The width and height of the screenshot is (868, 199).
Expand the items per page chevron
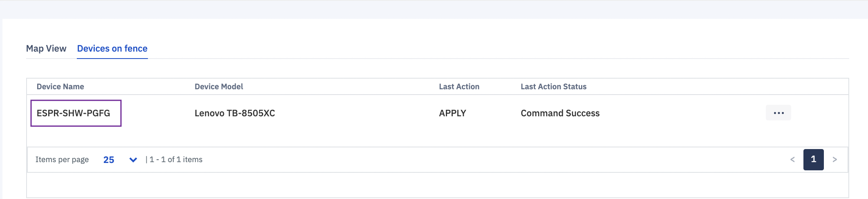click(x=133, y=160)
